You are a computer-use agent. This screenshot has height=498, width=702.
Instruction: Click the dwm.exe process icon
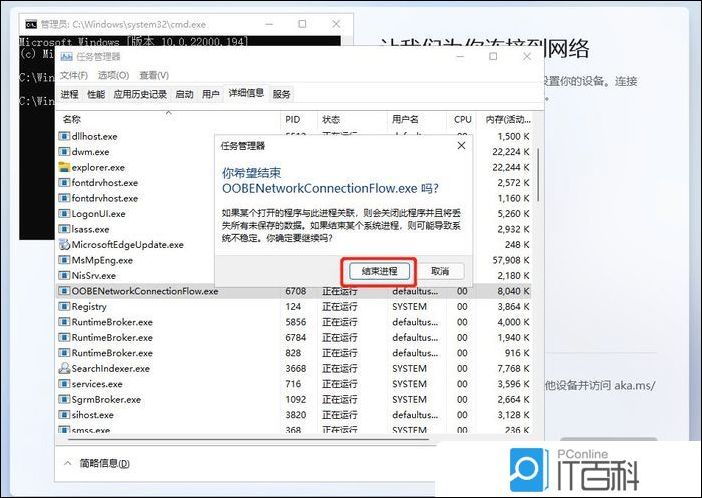click(64, 152)
